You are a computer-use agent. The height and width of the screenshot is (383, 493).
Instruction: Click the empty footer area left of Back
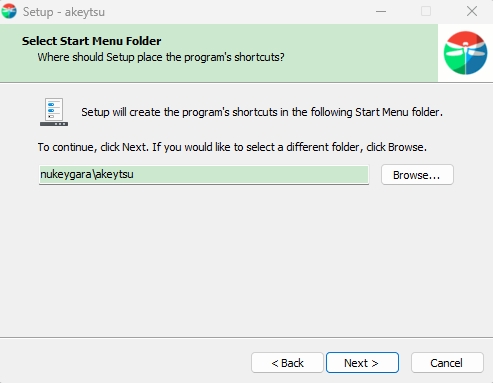point(125,363)
